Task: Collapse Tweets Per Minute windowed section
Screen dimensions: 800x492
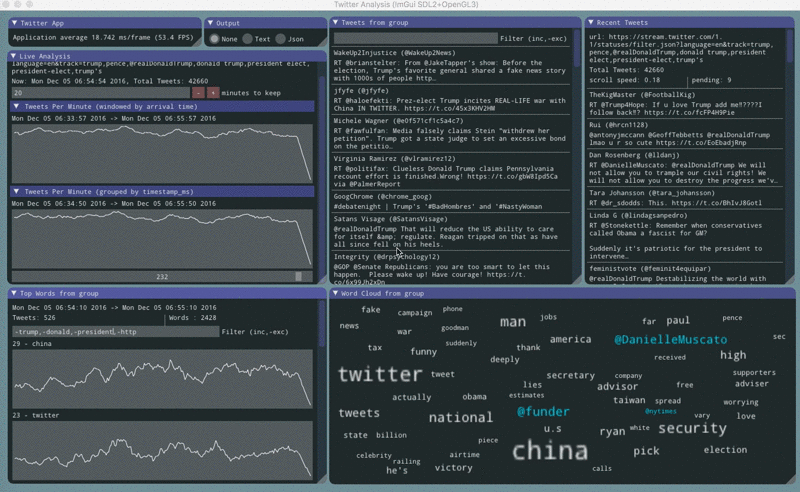Action: coord(16,107)
